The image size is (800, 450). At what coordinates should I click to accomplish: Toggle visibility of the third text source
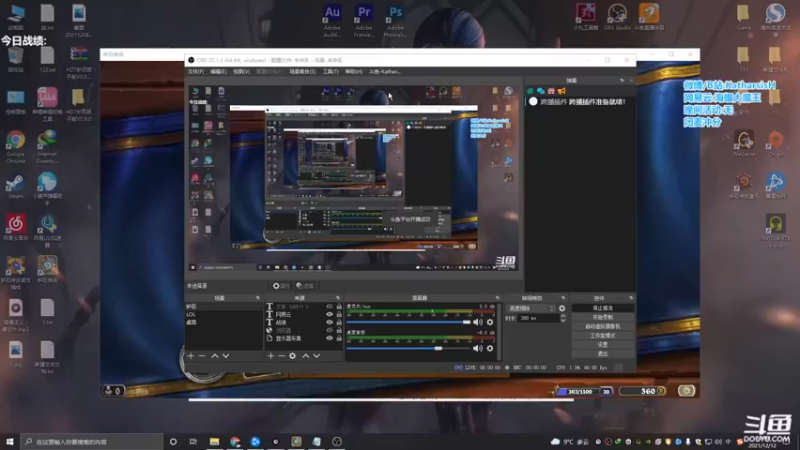(330, 322)
